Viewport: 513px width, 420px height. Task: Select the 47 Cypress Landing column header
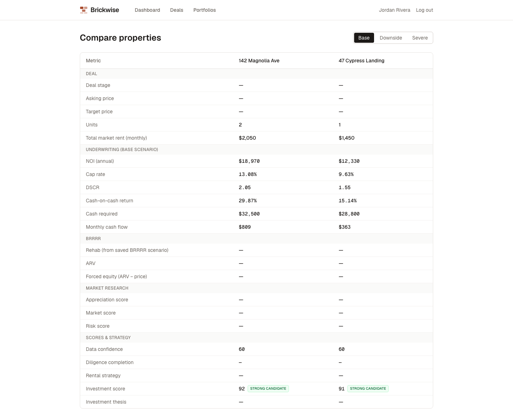click(362, 61)
